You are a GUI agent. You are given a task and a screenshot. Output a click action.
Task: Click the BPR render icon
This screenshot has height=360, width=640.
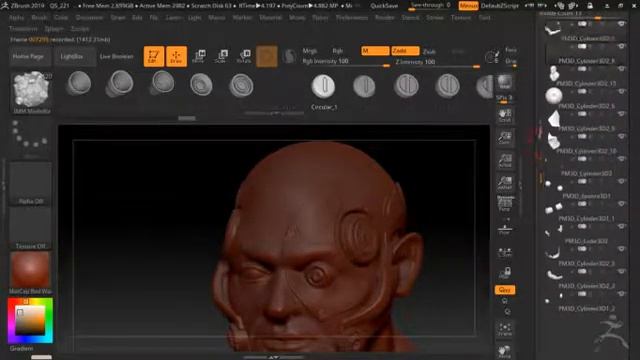click(x=504, y=83)
